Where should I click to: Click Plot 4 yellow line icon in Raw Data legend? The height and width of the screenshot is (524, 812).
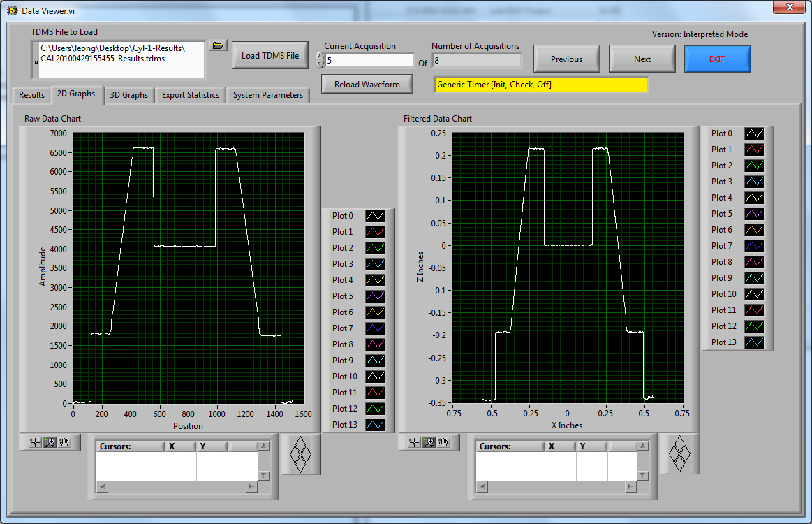click(x=375, y=280)
